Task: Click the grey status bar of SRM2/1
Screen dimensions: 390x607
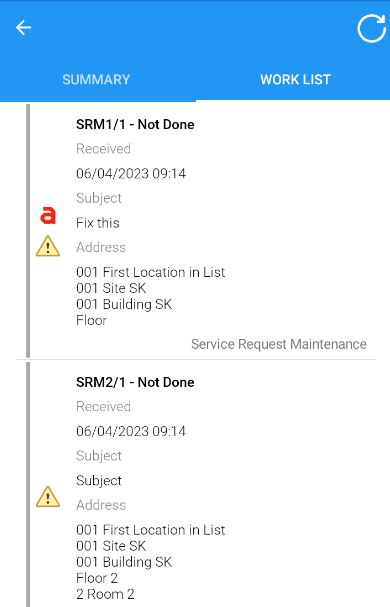Action: 28,484
